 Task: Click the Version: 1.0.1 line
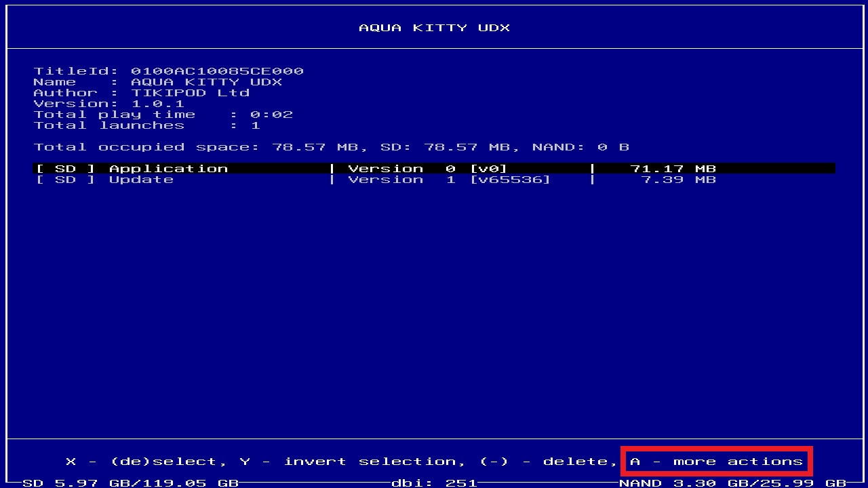(x=109, y=104)
